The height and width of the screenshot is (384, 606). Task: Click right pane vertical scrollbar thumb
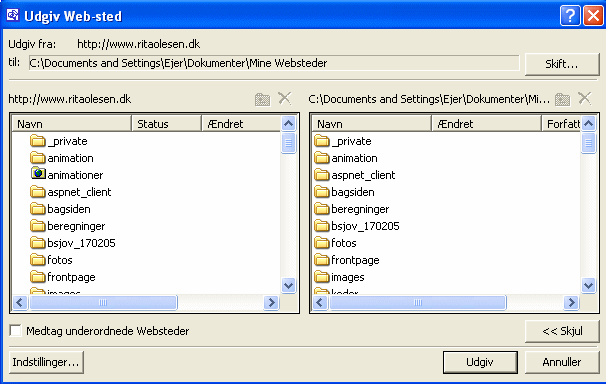(588, 143)
